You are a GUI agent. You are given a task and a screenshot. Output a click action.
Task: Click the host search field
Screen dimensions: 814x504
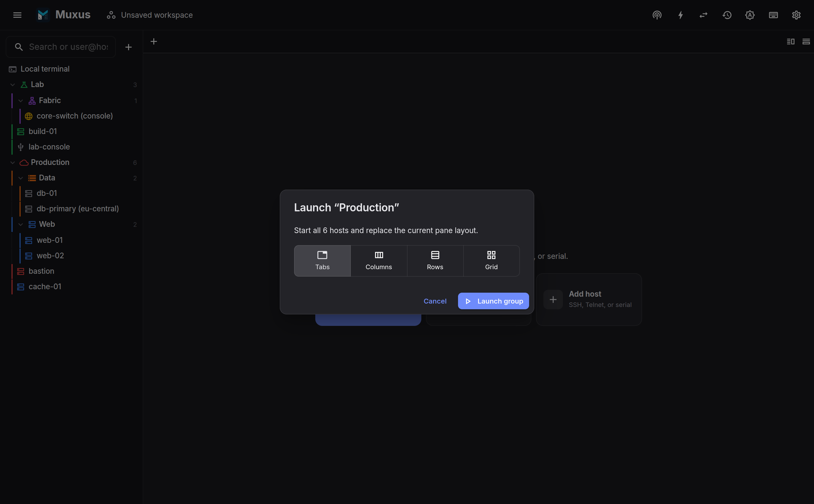click(x=61, y=47)
